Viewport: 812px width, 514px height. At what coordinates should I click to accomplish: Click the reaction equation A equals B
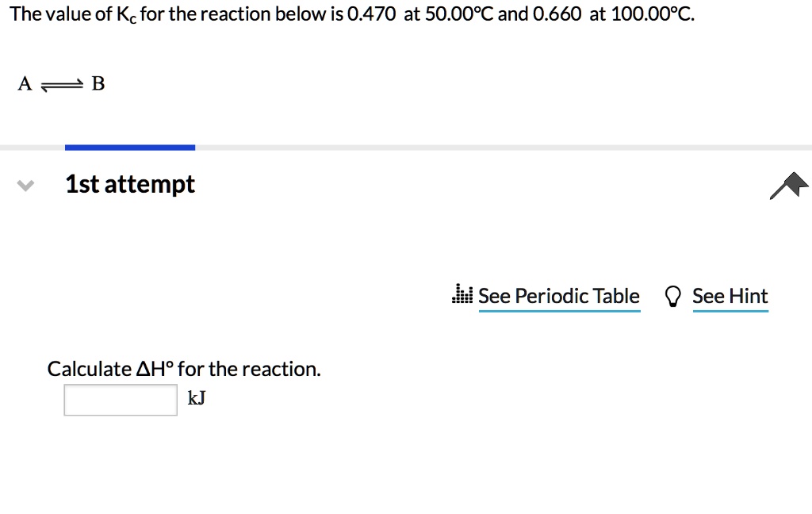tap(59, 83)
